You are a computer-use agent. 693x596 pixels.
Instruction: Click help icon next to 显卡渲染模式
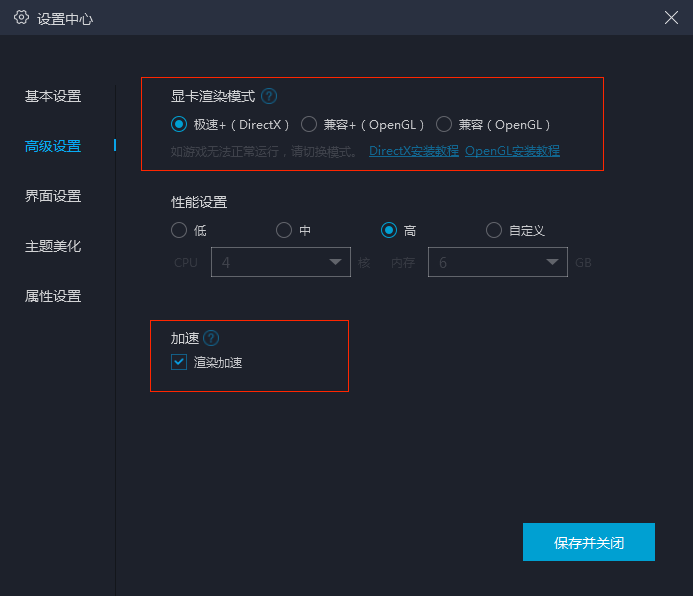click(x=269, y=97)
